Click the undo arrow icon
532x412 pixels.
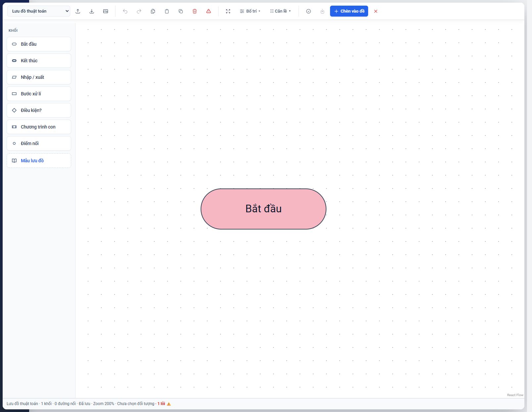(125, 11)
